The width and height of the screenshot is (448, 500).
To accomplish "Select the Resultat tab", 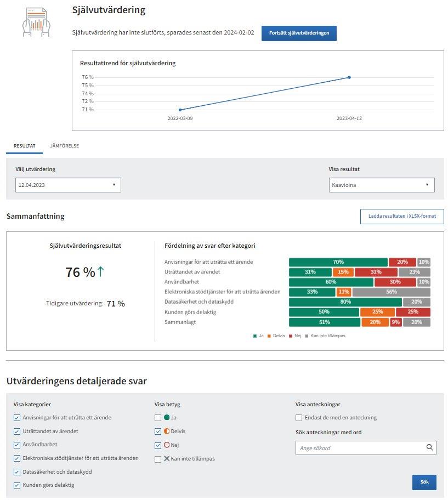I will pyautogui.click(x=25, y=146).
